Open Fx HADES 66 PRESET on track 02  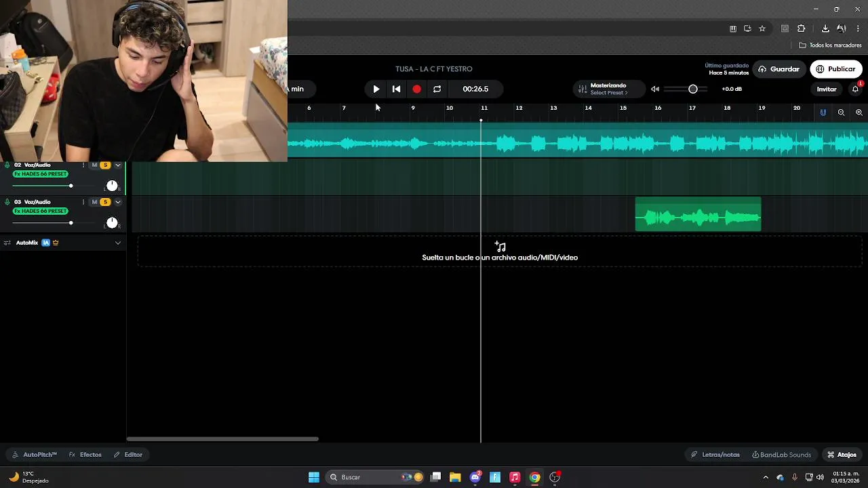[x=40, y=174]
